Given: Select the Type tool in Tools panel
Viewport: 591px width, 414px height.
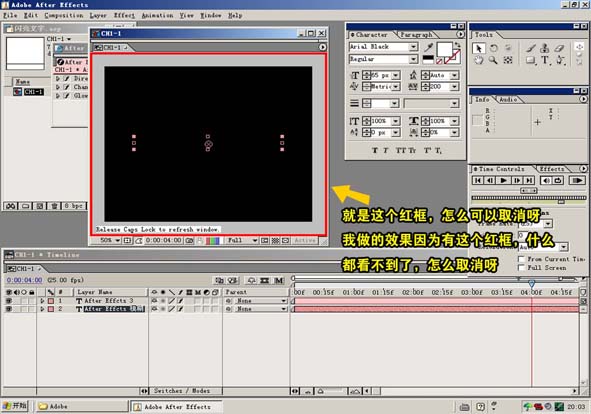Looking at the screenshot, I should pos(545,60).
